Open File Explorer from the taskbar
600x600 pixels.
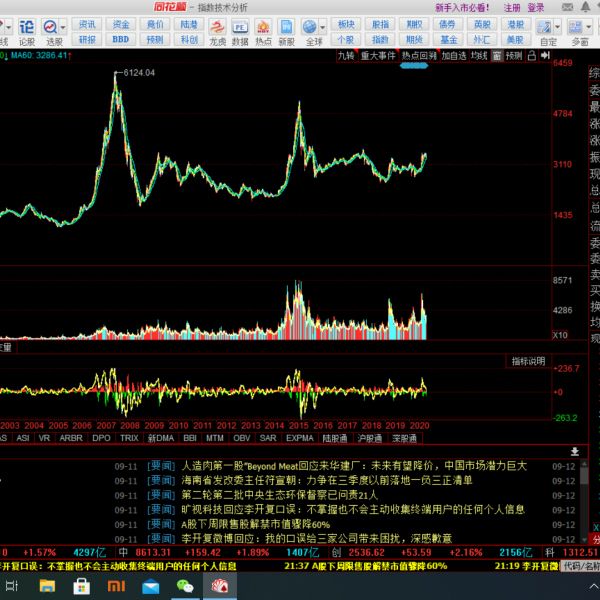coord(47,586)
